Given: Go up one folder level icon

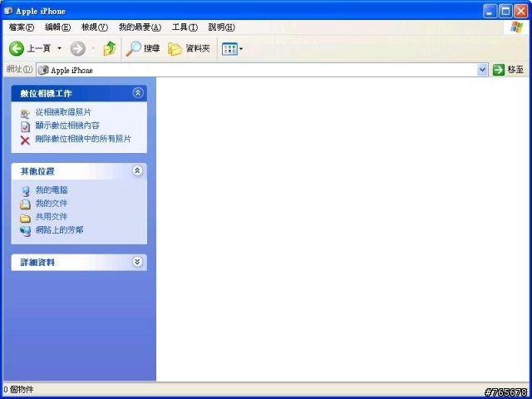Looking at the screenshot, I should tap(109, 48).
